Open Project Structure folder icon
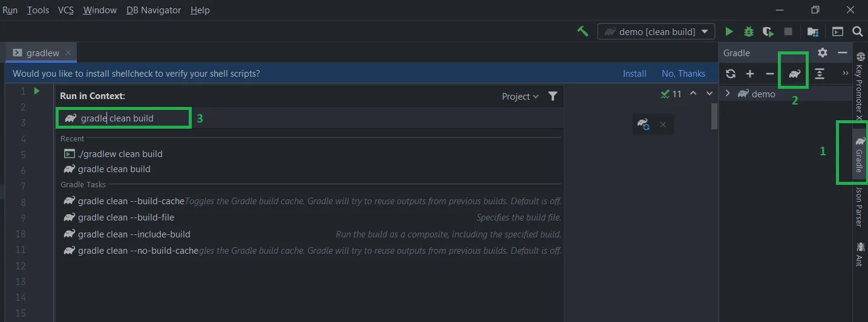This screenshot has height=322, width=868. 813,31
